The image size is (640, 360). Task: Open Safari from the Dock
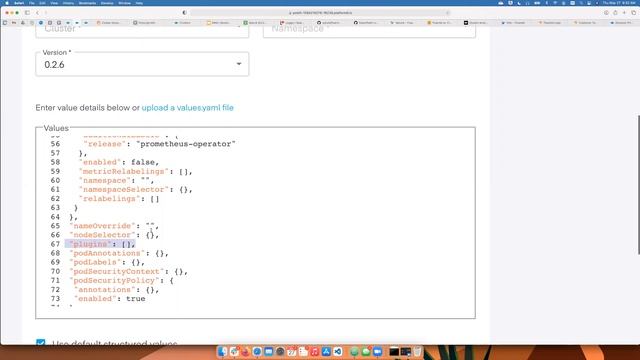257,351
